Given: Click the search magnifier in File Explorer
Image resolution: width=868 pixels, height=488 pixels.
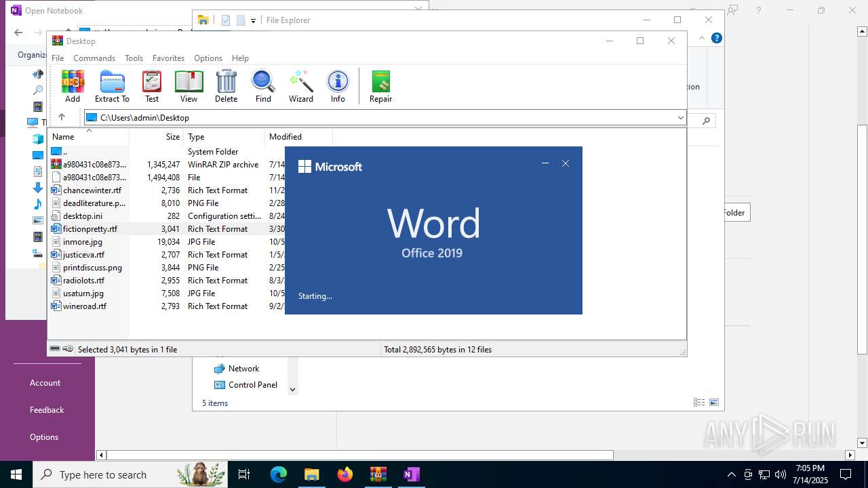Looking at the screenshot, I should (x=706, y=121).
